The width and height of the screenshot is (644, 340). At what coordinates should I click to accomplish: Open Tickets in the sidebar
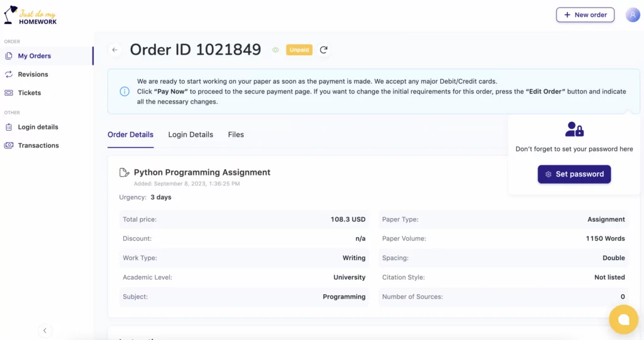(29, 93)
